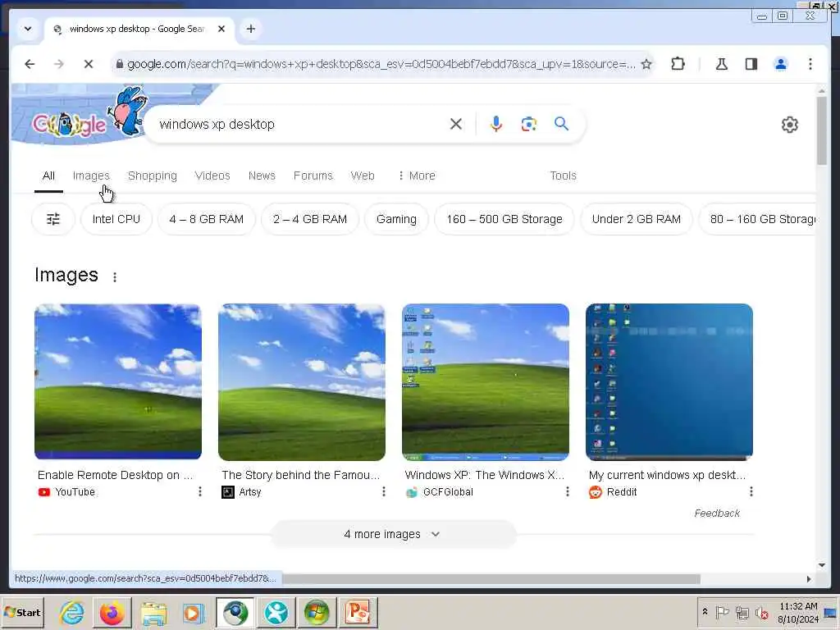Show hidden system tray icons
Image resolution: width=840 pixels, height=630 pixels.
pyautogui.click(x=705, y=612)
